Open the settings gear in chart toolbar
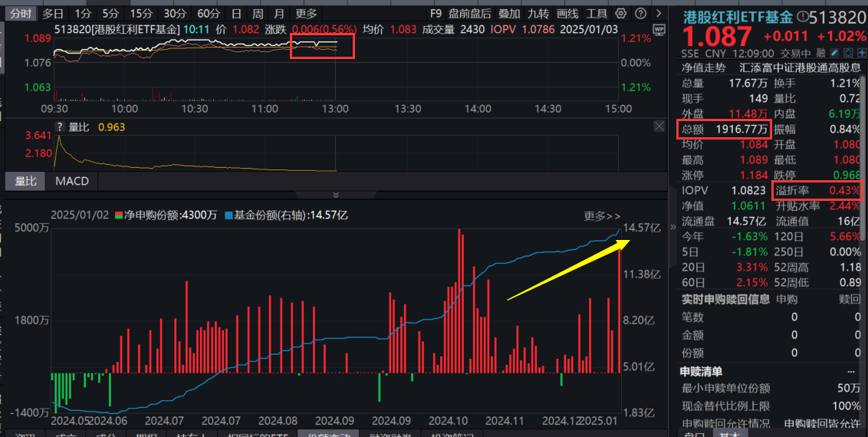Screen dimensions: 868x437 coord(620,14)
